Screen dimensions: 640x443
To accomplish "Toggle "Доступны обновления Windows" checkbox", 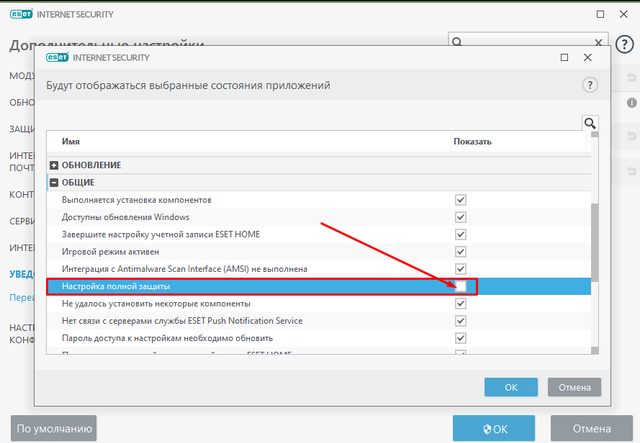I will 460,217.
